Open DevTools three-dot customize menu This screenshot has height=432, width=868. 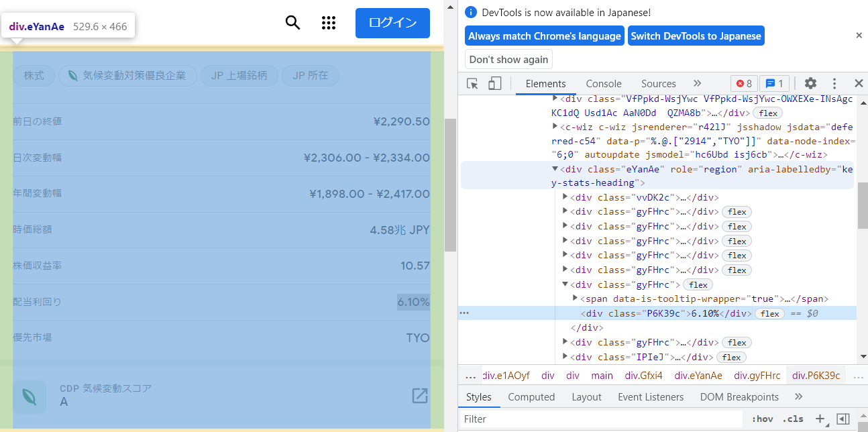[834, 84]
